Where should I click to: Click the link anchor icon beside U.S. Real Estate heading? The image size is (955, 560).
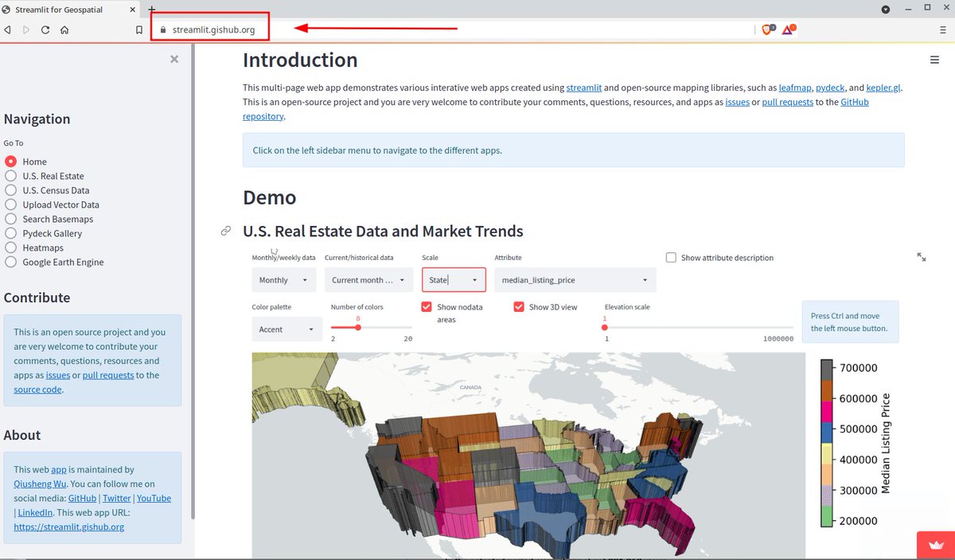coord(226,231)
